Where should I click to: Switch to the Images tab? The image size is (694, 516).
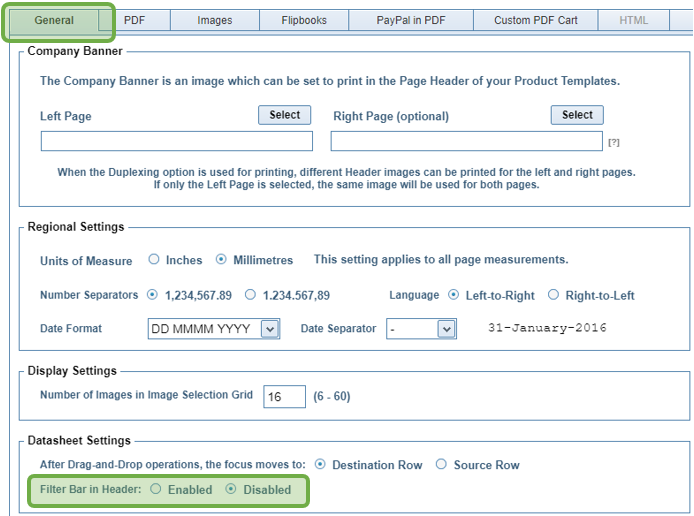pos(214,20)
